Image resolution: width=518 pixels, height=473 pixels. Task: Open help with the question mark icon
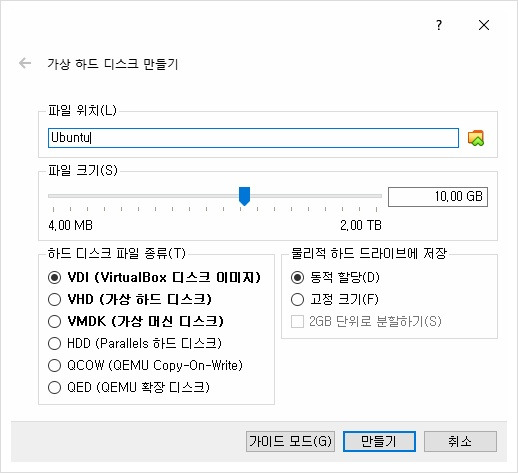click(x=439, y=25)
